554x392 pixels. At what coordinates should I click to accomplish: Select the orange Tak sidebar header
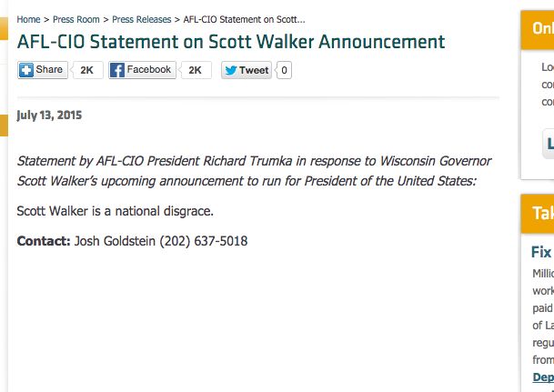[x=538, y=214]
